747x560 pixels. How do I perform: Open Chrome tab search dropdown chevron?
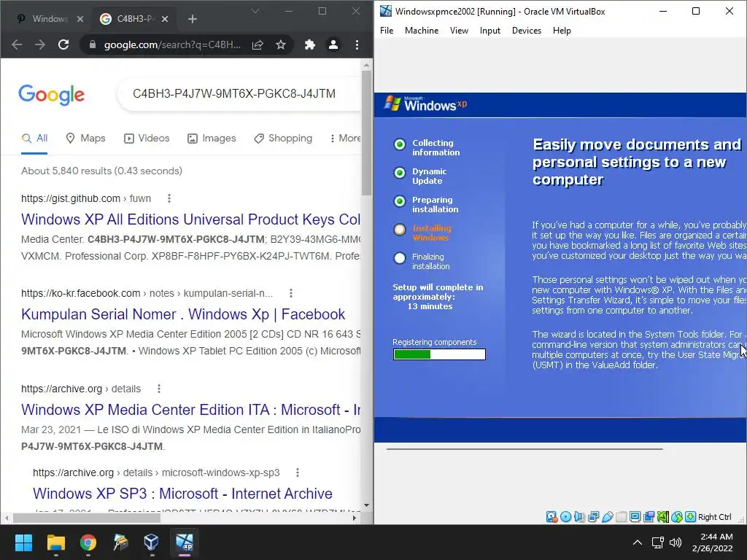coord(255,11)
